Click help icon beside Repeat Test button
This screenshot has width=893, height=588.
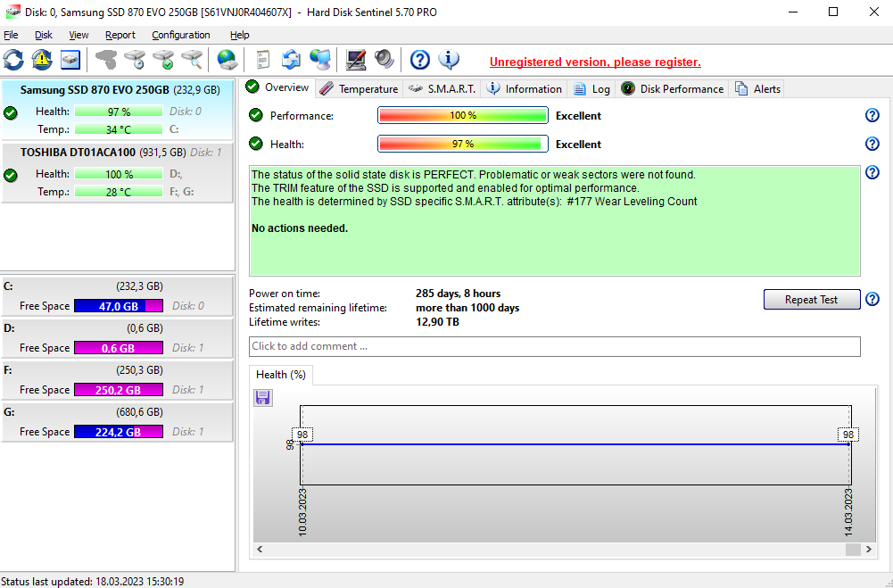point(872,299)
